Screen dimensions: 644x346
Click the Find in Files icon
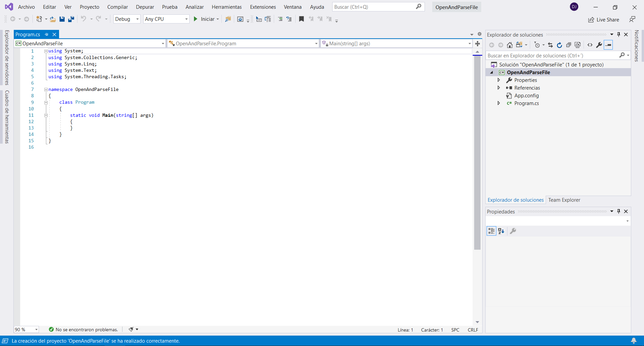[228, 19]
